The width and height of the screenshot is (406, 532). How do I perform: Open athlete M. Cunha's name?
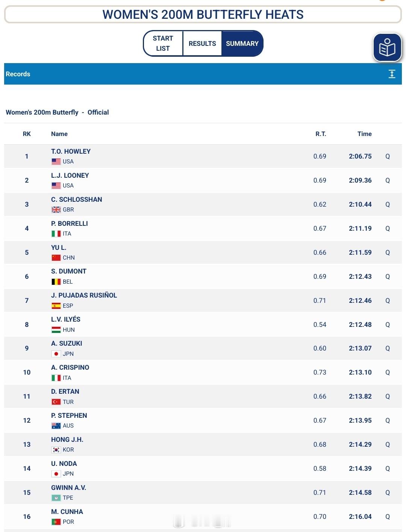pyautogui.click(x=67, y=512)
